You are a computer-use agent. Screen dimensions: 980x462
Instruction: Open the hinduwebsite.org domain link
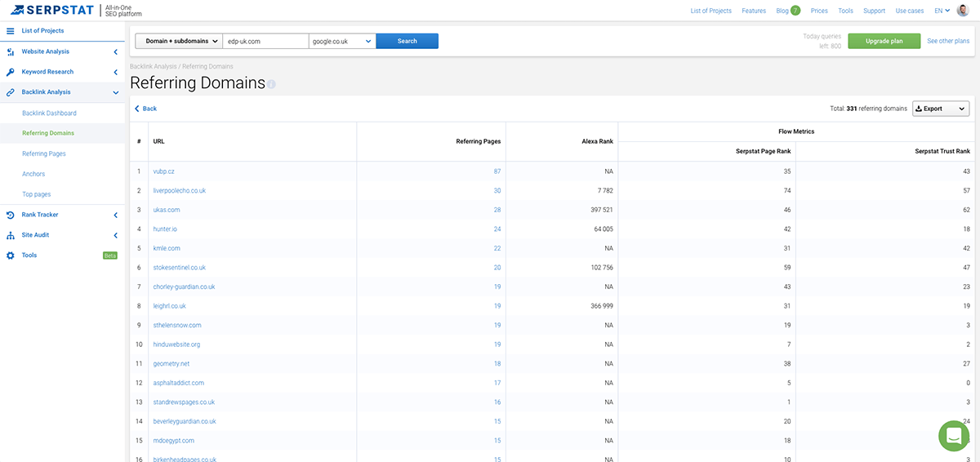(x=176, y=344)
